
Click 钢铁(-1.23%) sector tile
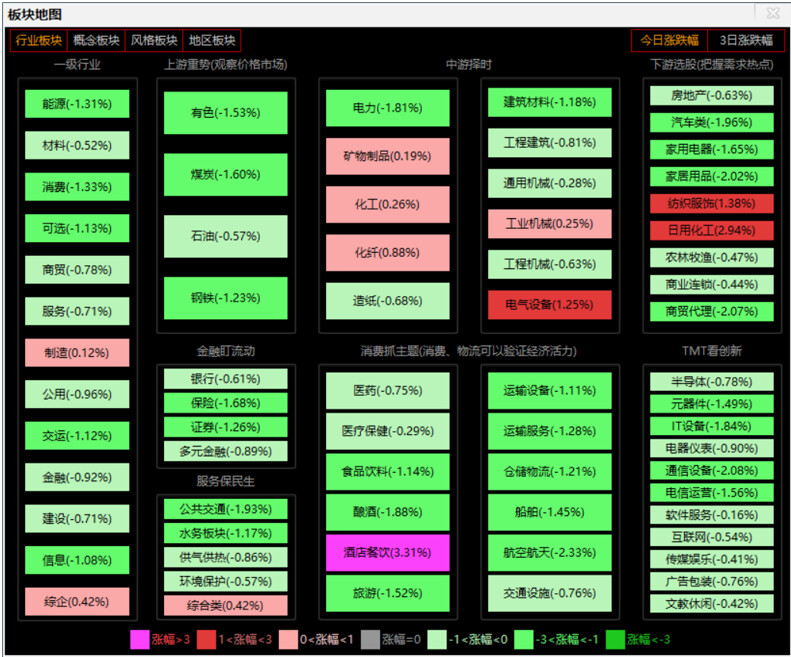(225, 298)
